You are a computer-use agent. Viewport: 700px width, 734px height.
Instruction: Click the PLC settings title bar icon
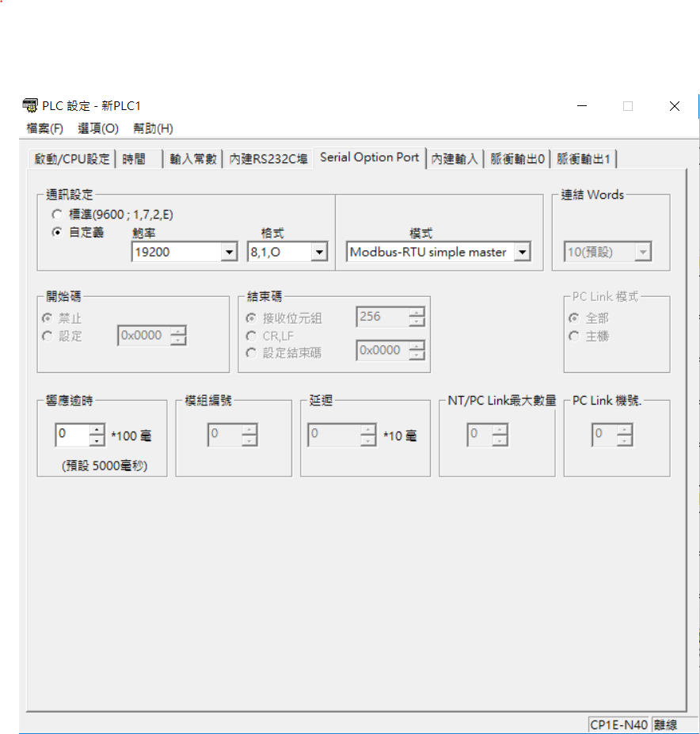[x=30, y=106]
